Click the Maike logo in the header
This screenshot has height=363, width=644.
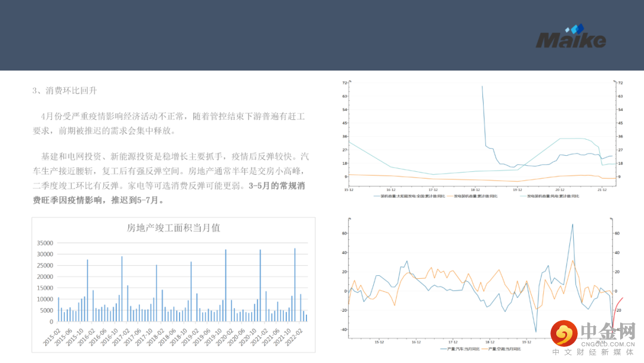click(x=570, y=40)
